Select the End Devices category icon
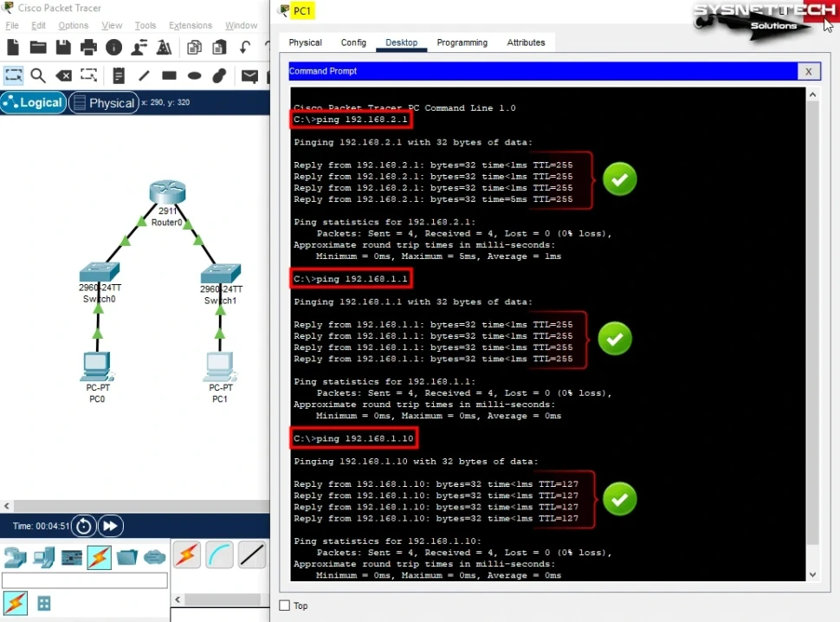The image size is (840, 622). 44,557
